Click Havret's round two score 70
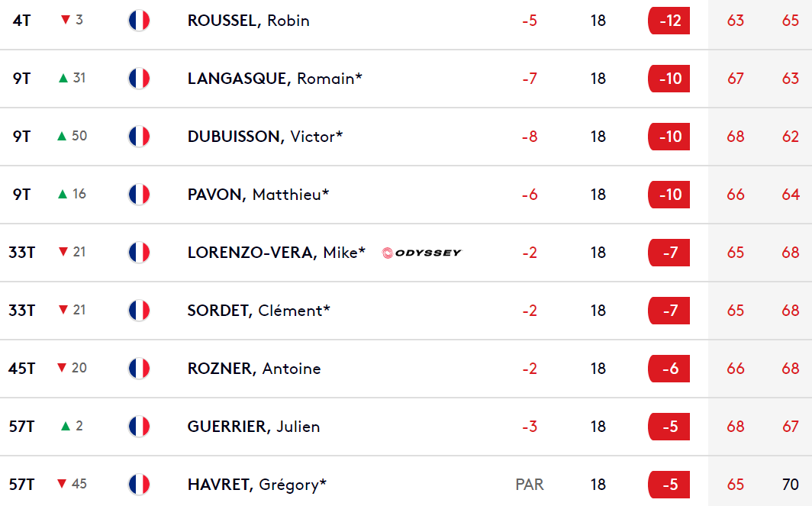812x506 pixels. pyautogui.click(x=791, y=485)
